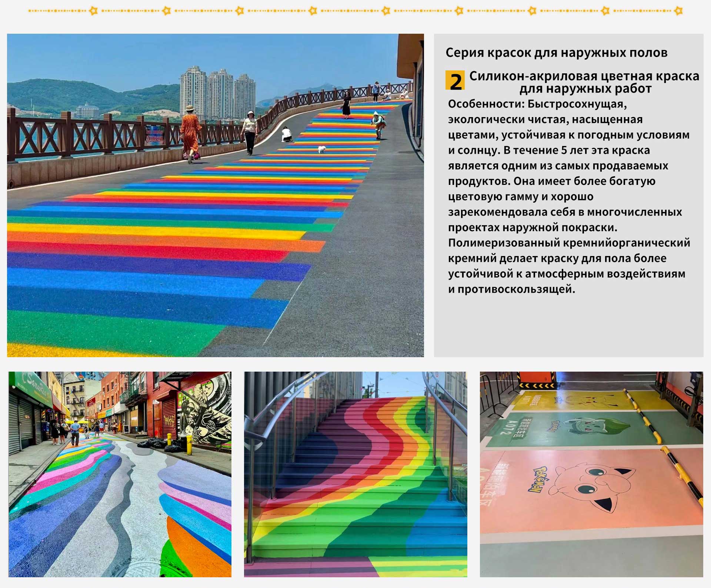Image resolution: width=711 pixels, height=588 pixels.
Task: Open the rainbow promenade road photo
Action: [215, 195]
